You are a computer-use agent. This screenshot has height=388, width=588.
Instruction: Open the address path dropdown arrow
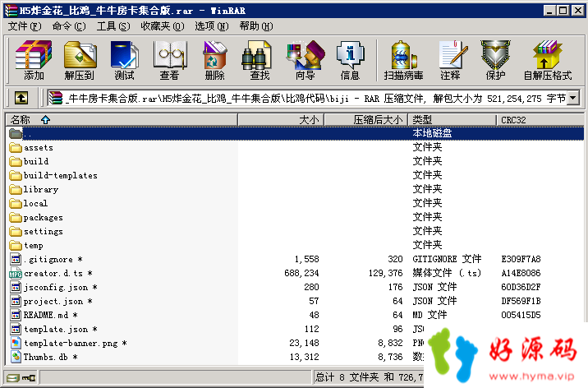(572, 99)
